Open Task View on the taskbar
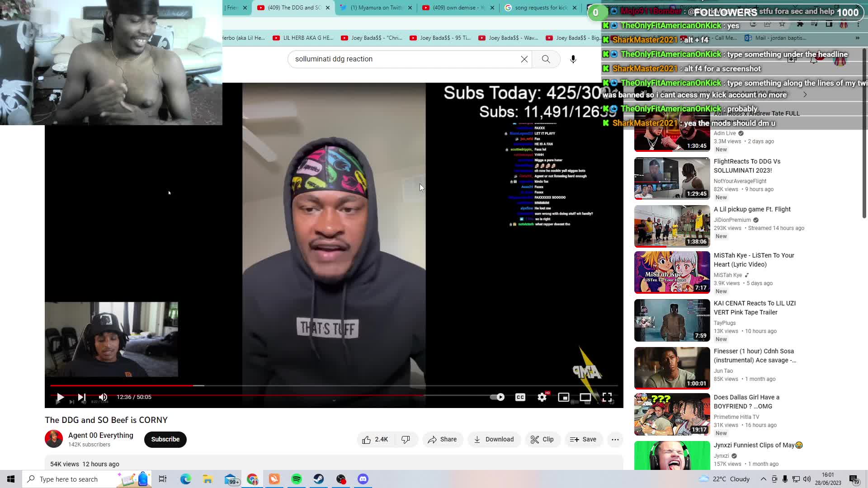The width and height of the screenshot is (868, 488). coord(163,479)
